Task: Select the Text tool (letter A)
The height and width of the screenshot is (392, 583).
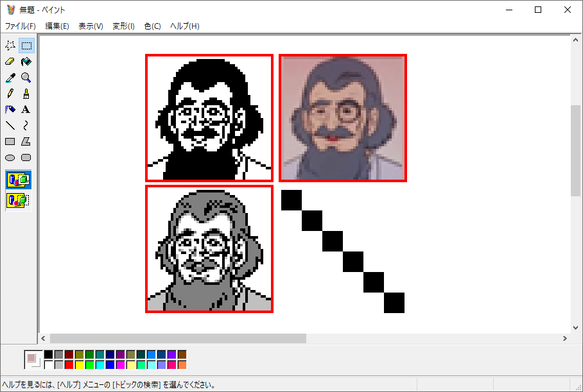Action: click(x=26, y=110)
